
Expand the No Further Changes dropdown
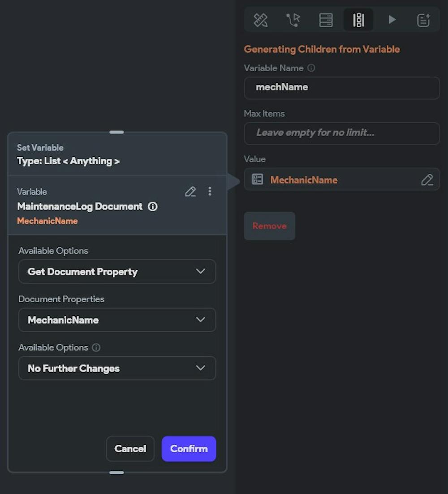[x=117, y=368]
